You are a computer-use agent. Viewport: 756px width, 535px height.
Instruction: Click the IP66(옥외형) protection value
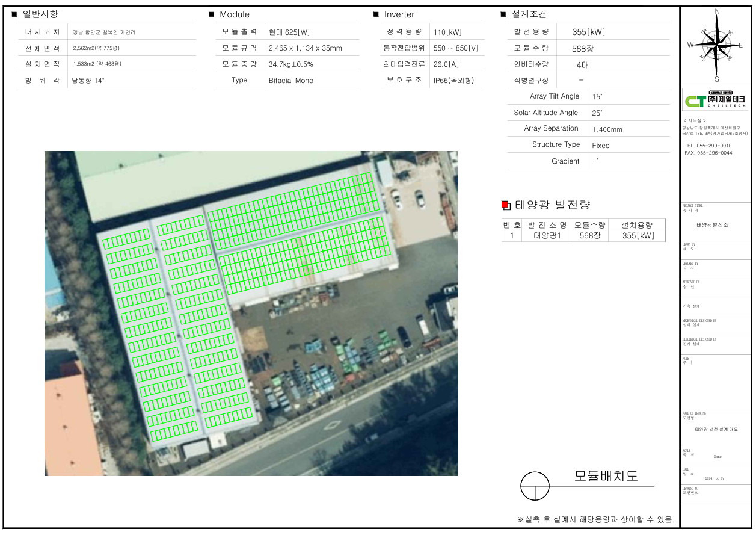[x=453, y=80]
